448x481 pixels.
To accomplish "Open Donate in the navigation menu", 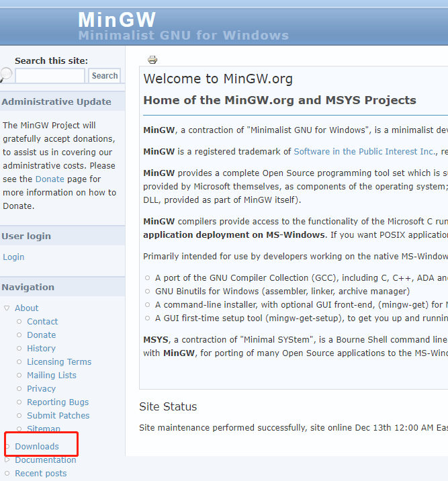I will pos(42,335).
